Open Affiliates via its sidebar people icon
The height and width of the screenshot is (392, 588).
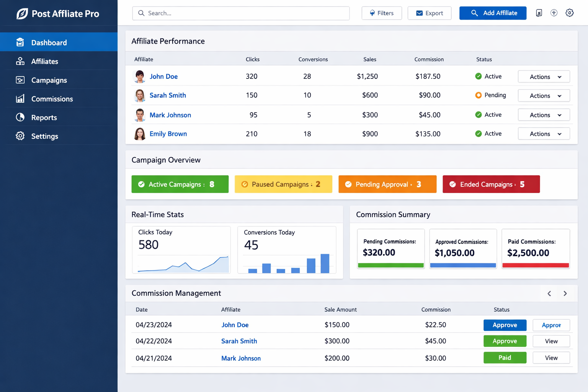point(20,61)
